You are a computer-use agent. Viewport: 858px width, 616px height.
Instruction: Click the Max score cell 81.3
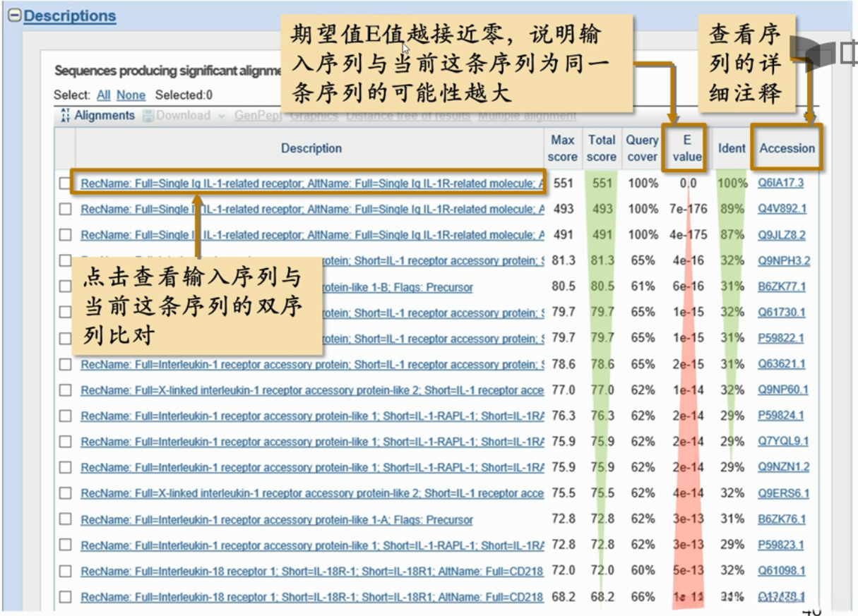click(x=564, y=261)
